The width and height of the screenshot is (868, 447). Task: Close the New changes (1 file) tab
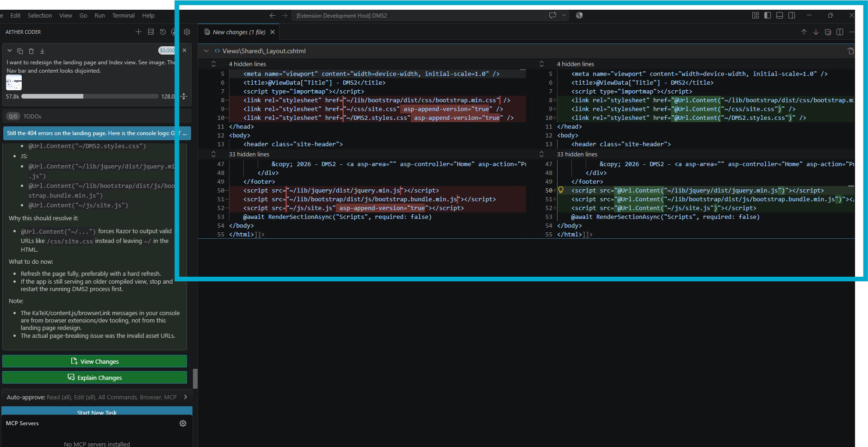[273, 32]
